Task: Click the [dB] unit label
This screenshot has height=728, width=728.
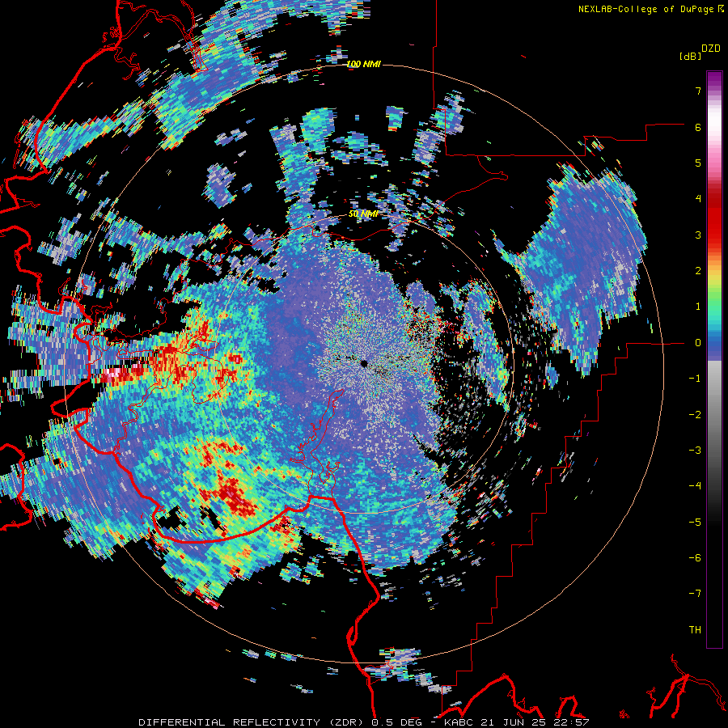Action: 691,57
